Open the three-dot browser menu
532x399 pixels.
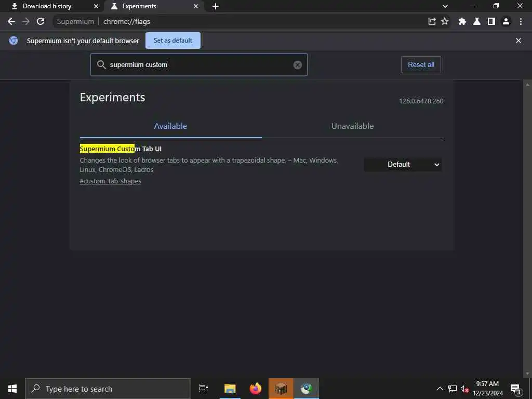[x=521, y=21]
